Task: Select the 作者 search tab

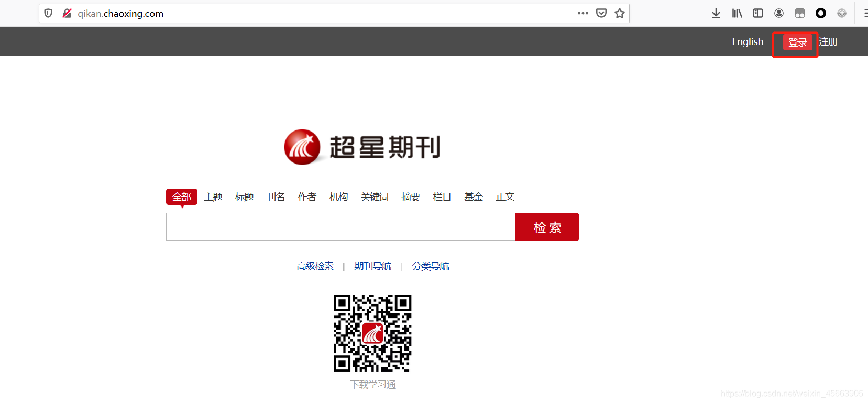Action: [307, 197]
